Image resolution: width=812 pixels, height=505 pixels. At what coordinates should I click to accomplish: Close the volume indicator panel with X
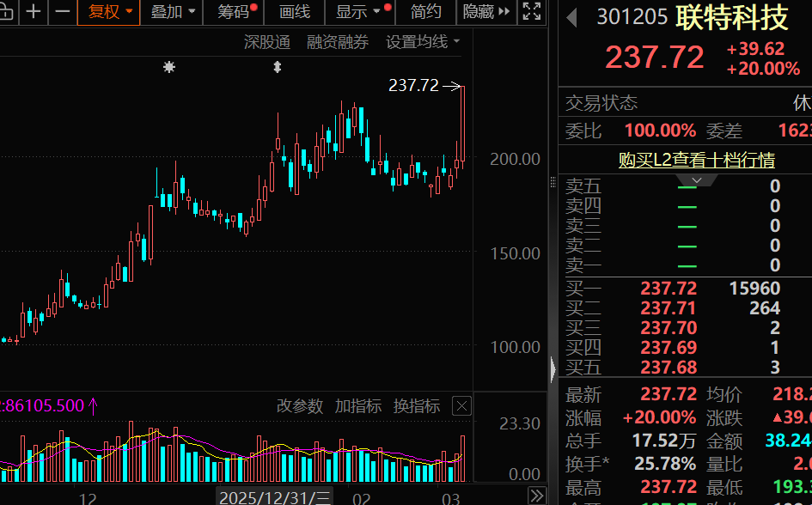pos(461,406)
